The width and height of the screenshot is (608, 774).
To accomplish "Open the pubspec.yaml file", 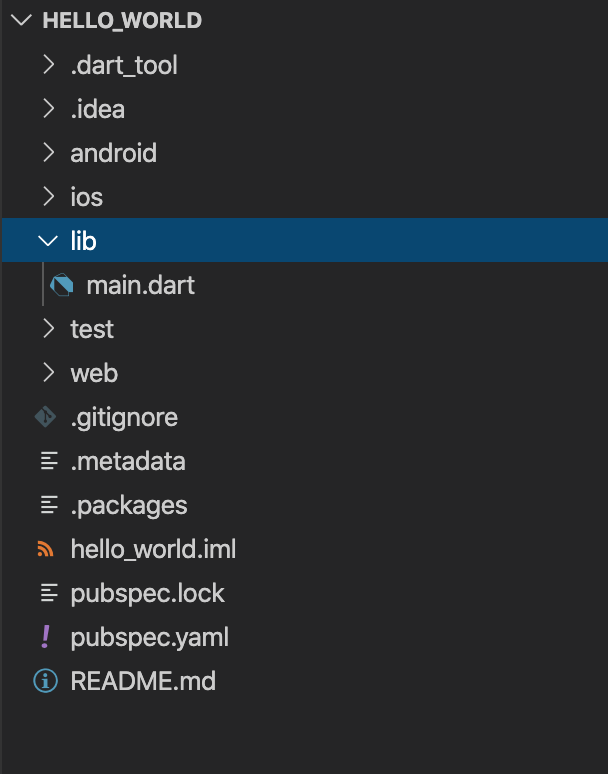I will coord(150,637).
